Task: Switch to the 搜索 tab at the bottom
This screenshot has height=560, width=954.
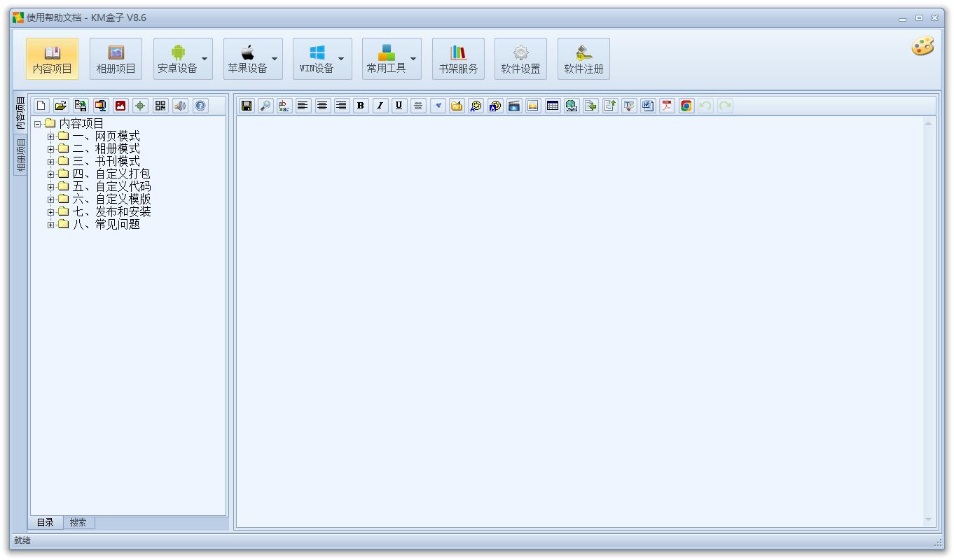Action: tap(78, 523)
